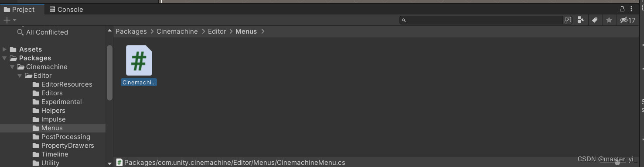644x167 pixels.
Task: Toggle the Project panel lock icon
Action: tap(622, 9)
